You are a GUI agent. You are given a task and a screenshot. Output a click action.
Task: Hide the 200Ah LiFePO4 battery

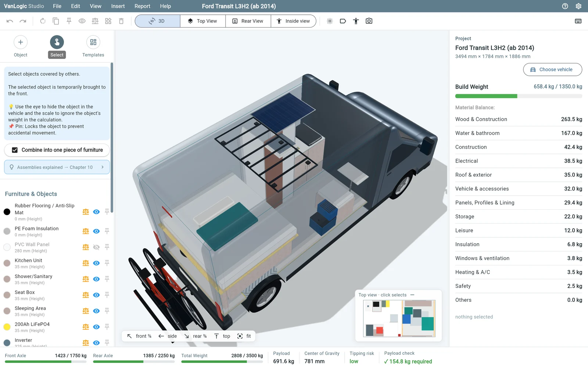point(96,327)
